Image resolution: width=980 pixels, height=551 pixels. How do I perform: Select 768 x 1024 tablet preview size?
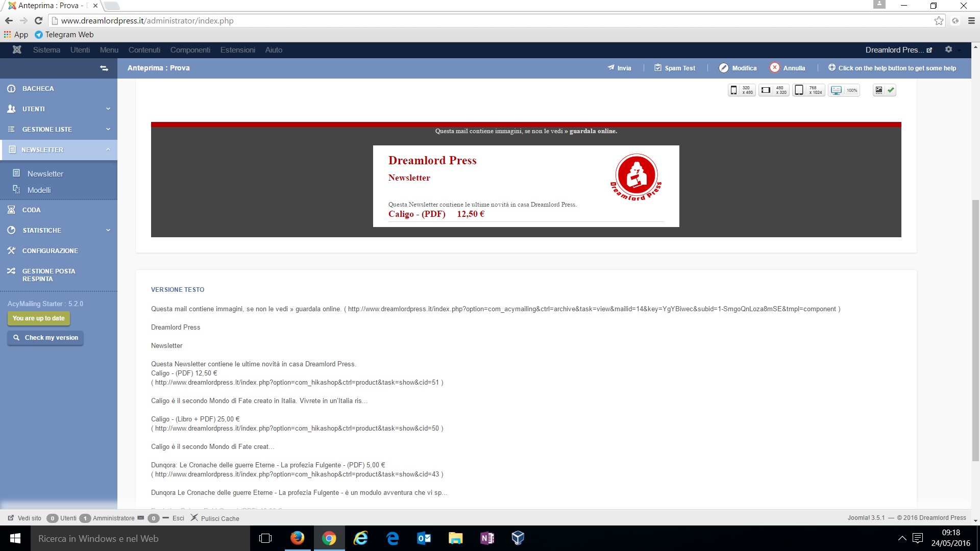point(808,90)
